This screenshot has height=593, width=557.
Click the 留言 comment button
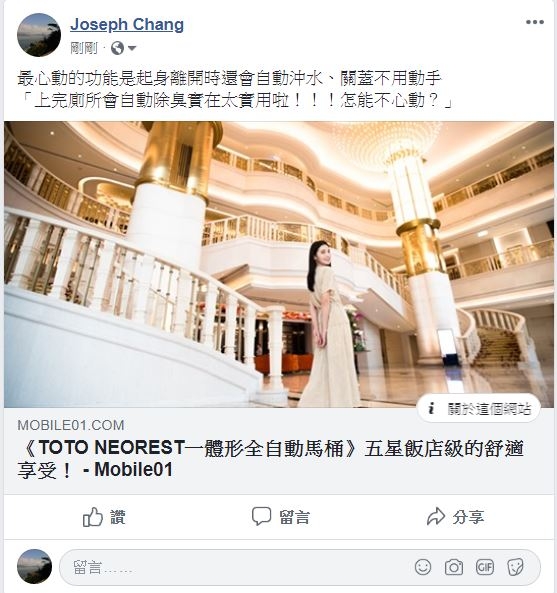pos(281,517)
